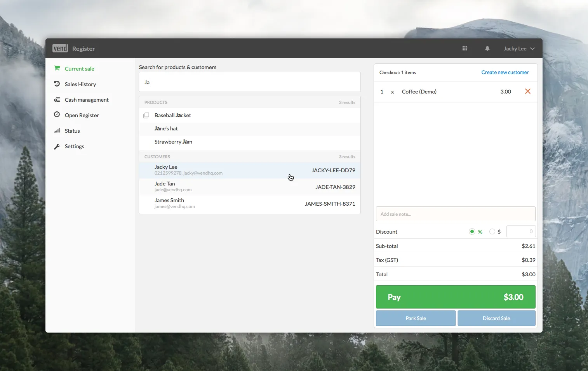Click the green Pay button
The height and width of the screenshot is (371, 588).
(x=456, y=297)
